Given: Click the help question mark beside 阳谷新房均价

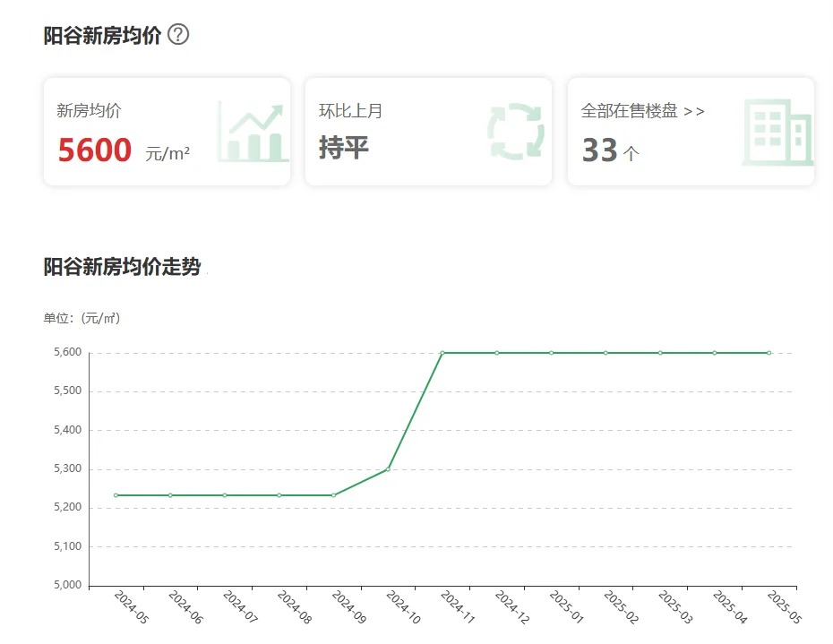Looking at the screenshot, I should (178, 35).
